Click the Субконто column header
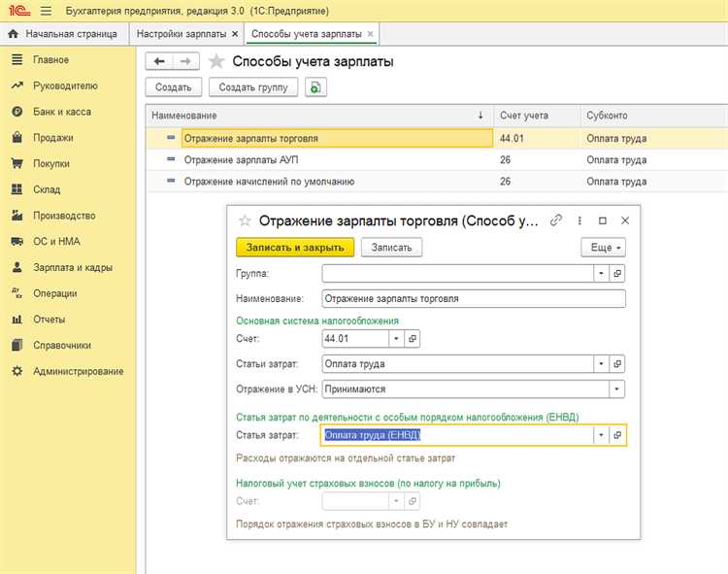The image size is (728, 574). point(653,116)
